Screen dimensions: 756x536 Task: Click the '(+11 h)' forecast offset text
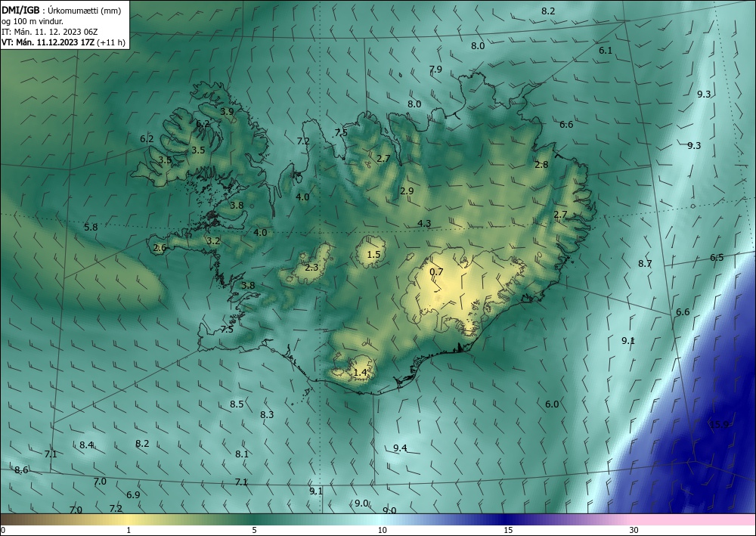pyautogui.click(x=111, y=42)
